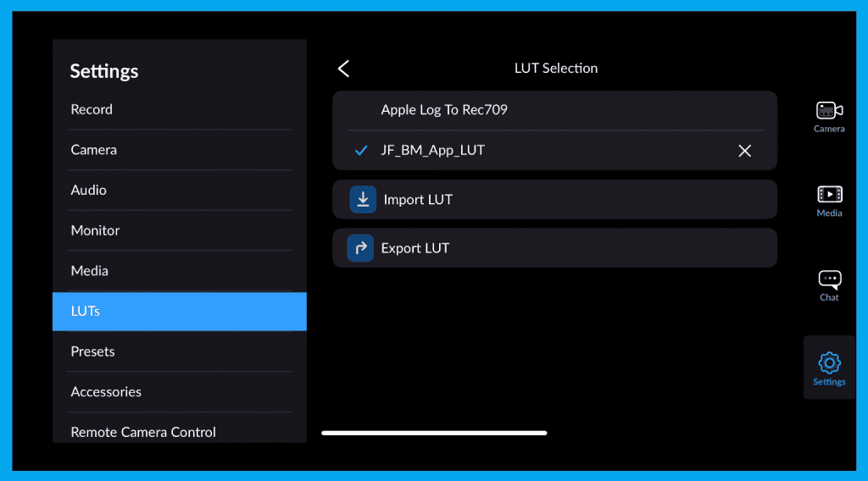Screen dimensions: 868x481
Task: Select the Apple Log To Rec709 LUT
Action: click(x=444, y=110)
